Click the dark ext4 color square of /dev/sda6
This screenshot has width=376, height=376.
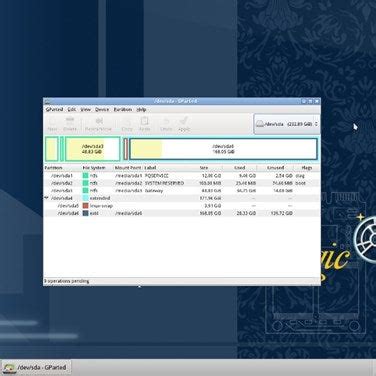point(86,213)
